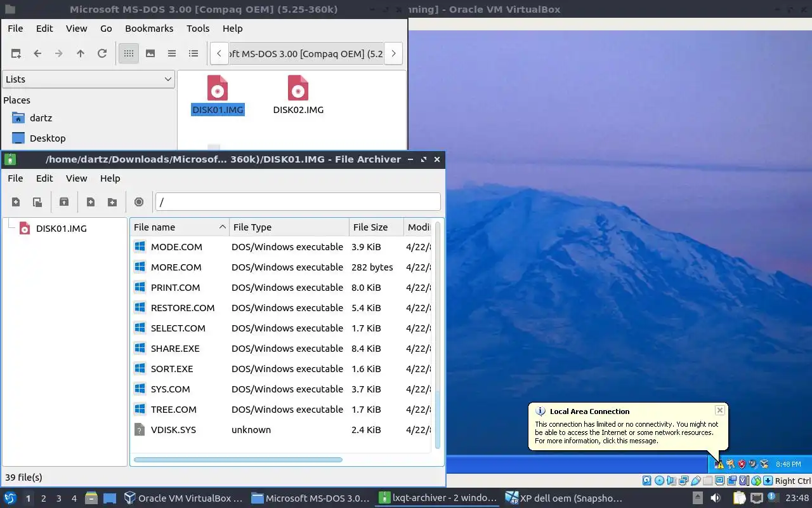Image resolution: width=812 pixels, height=508 pixels.
Task: Open the File menu in File Archiver
Action: click(15, 178)
